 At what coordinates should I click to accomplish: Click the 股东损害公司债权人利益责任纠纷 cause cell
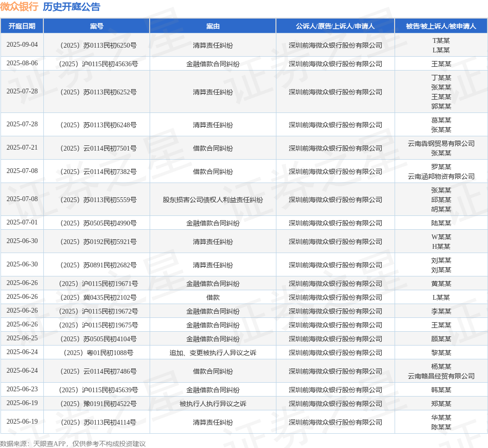click(x=213, y=200)
